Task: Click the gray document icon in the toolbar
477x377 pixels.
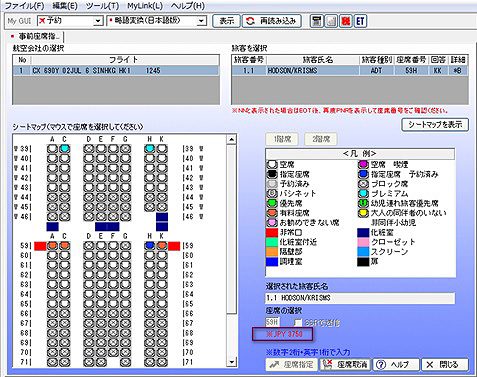Action: coord(331,21)
